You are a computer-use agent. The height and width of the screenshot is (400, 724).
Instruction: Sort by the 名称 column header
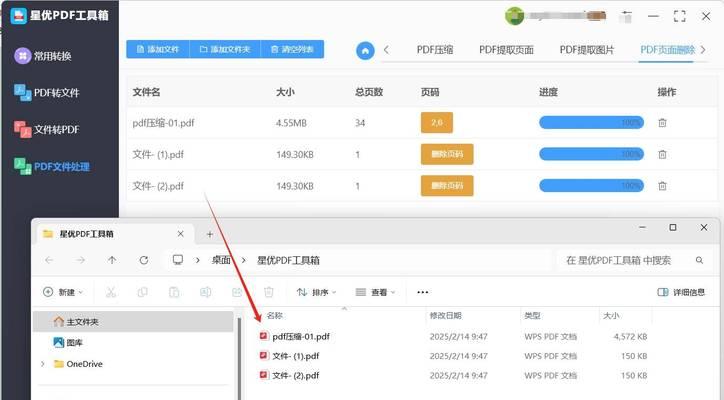coord(274,315)
